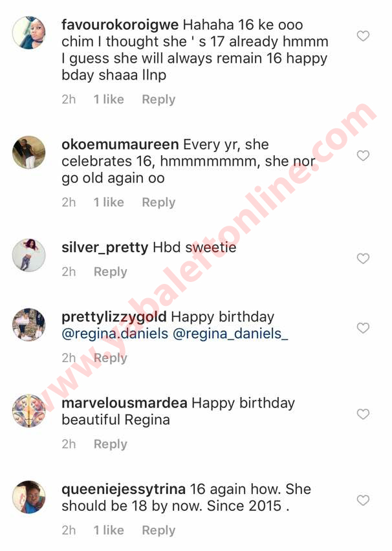Like favourokoroigwe's comment with the heart

(x=363, y=36)
